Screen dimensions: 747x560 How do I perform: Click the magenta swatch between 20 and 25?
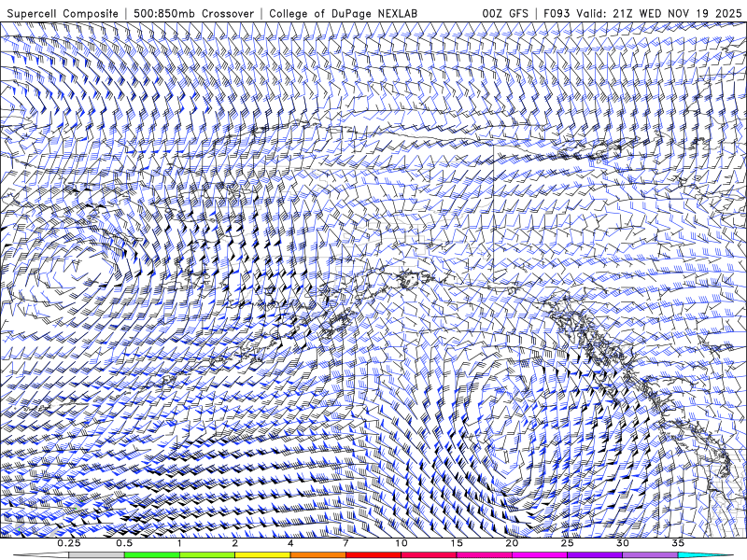point(540,555)
